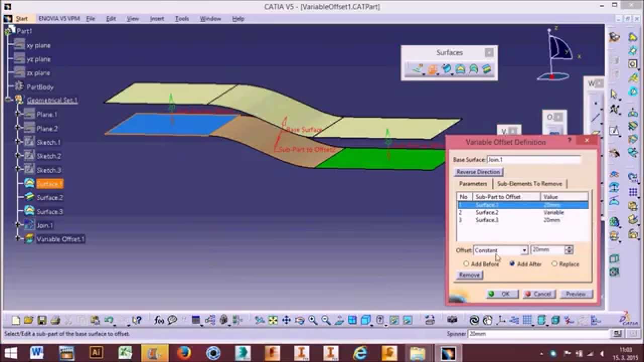
Task: Click the Base Surface input field
Action: pyautogui.click(x=534, y=159)
